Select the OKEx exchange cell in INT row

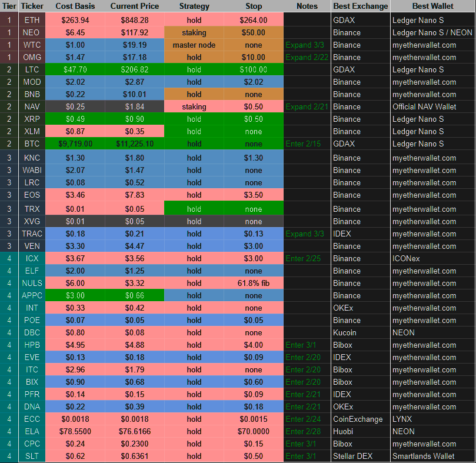360,308
